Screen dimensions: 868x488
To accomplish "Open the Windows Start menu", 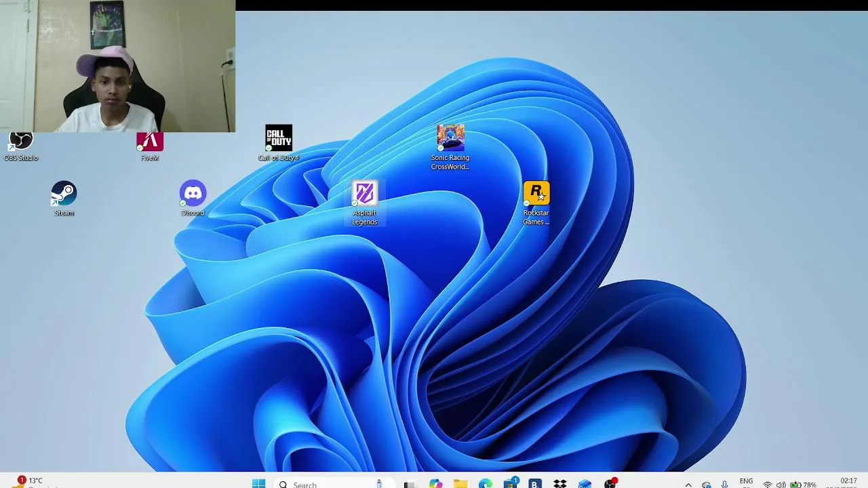I will [x=258, y=483].
